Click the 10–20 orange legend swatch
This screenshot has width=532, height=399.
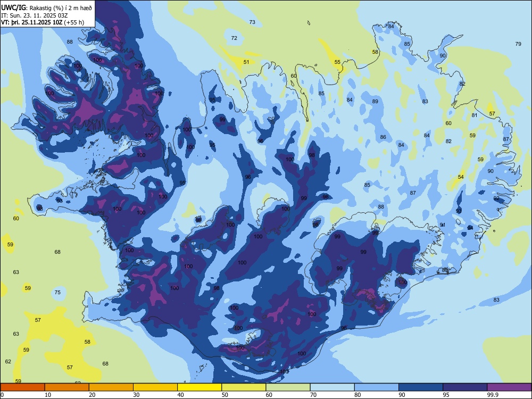coord(67,387)
